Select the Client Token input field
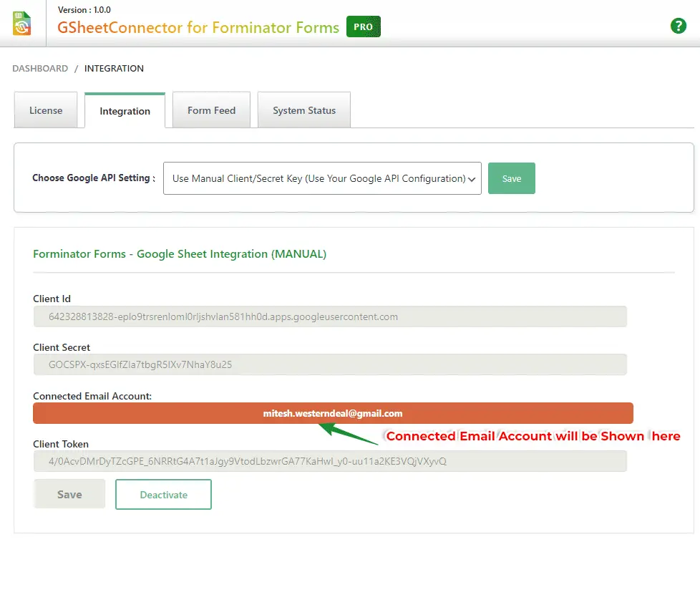This screenshot has width=700, height=600. [330, 461]
